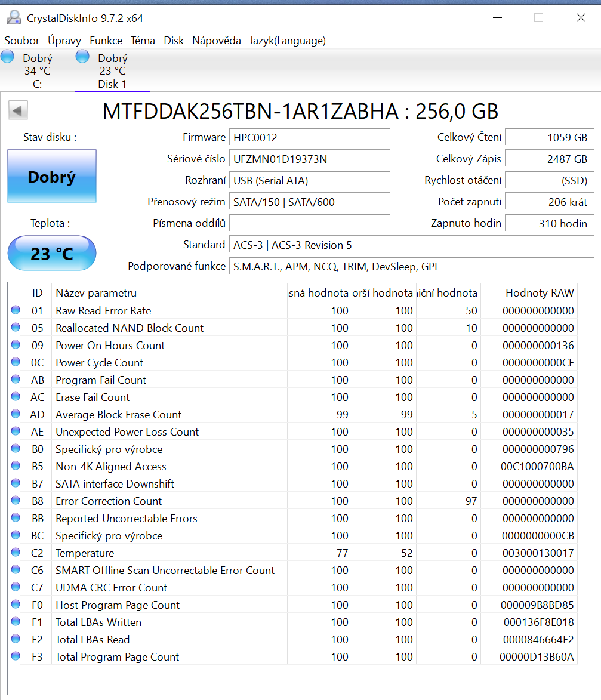Click the CrystalDiskInfo application icon in titlebar
The image size is (601, 700).
click(13, 17)
